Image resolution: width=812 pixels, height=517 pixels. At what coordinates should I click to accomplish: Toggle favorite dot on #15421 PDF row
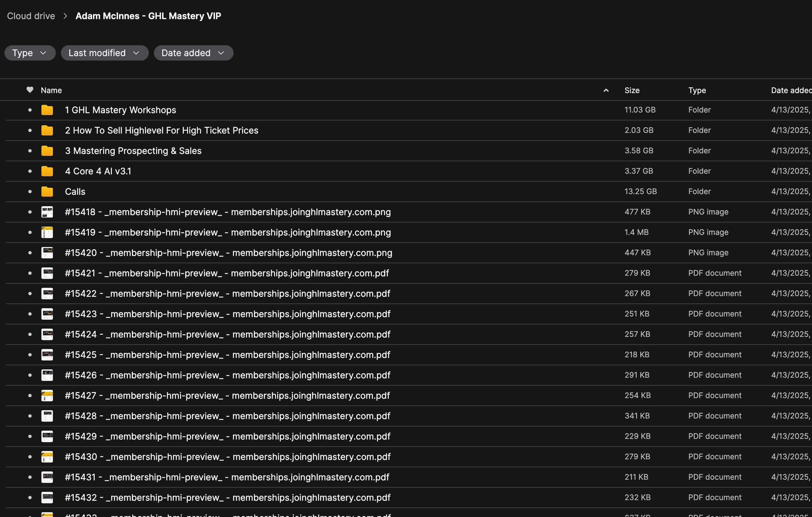[30, 273]
